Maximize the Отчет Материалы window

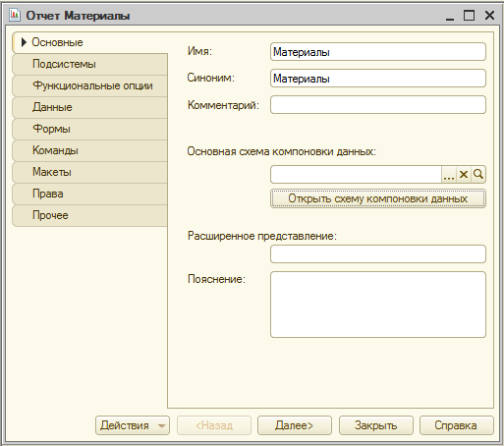click(469, 16)
